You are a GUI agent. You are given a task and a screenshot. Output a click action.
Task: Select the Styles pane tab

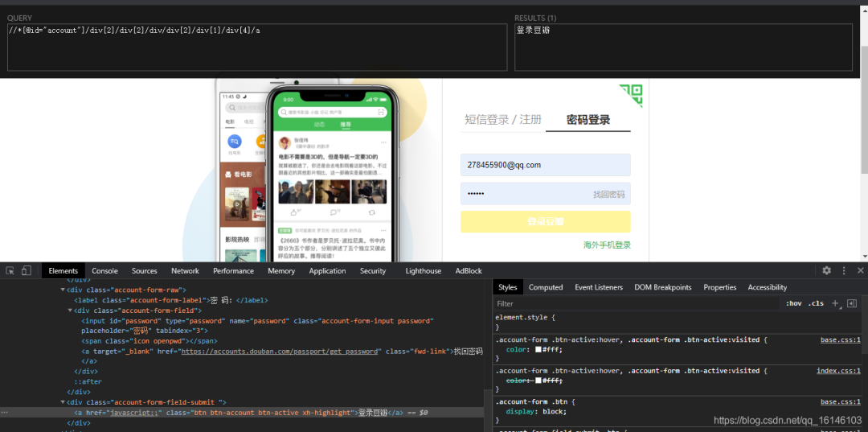(508, 287)
